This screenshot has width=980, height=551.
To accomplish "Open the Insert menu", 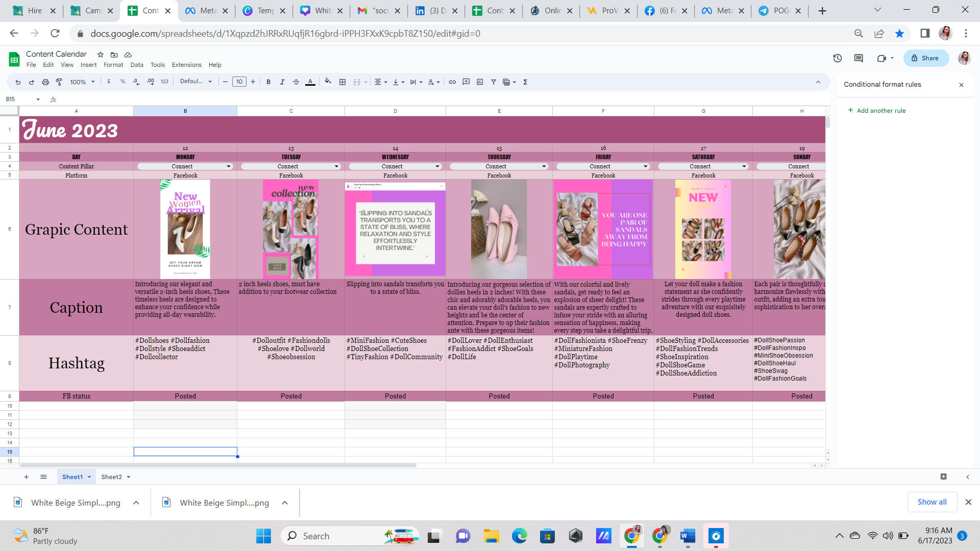I will pyautogui.click(x=88, y=65).
